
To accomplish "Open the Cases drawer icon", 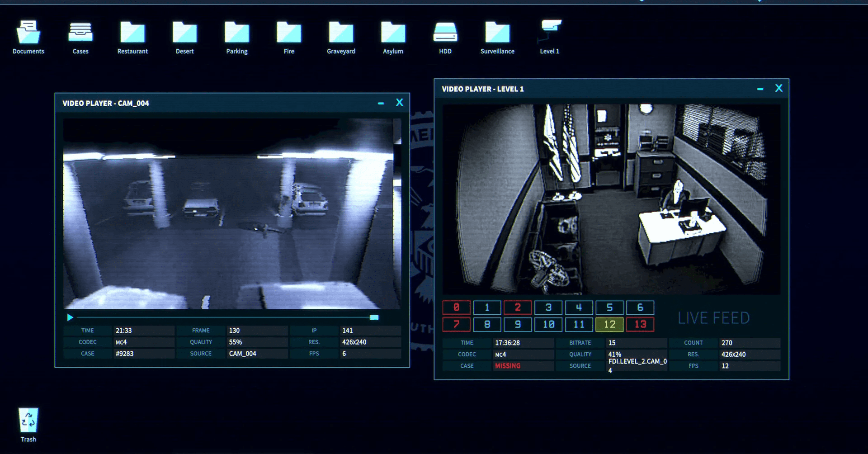I will coord(80,33).
